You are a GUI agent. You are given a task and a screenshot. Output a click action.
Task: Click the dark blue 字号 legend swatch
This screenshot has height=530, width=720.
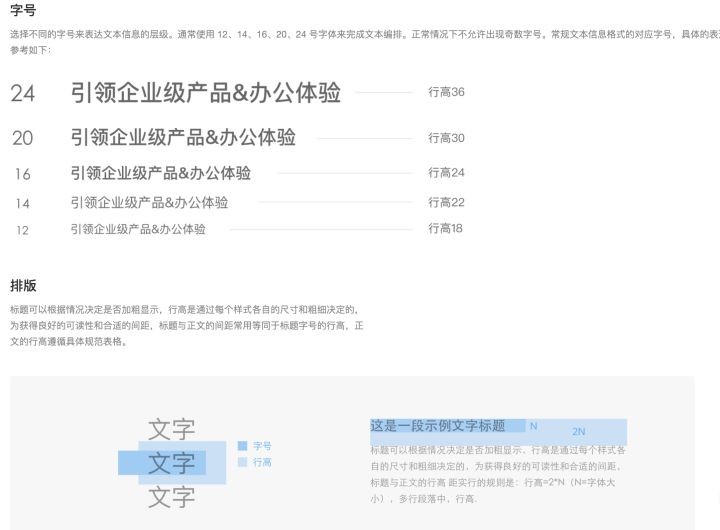[x=242, y=446]
